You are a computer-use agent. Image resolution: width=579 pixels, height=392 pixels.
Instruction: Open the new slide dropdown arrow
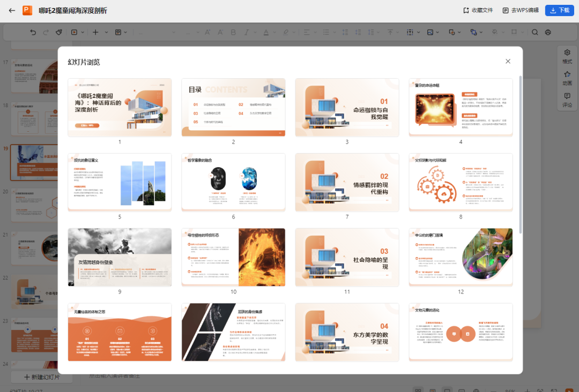(x=106, y=33)
